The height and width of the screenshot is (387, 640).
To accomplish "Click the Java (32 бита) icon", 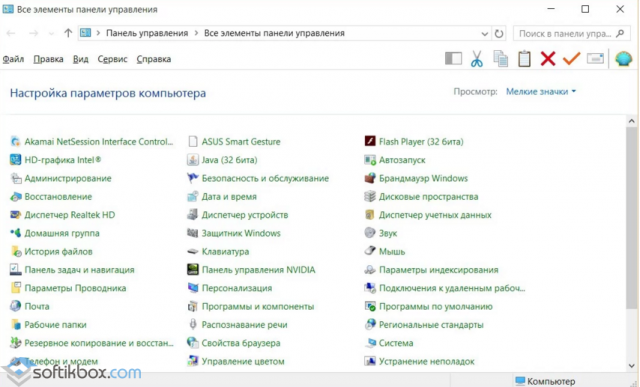I will point(192,160).
